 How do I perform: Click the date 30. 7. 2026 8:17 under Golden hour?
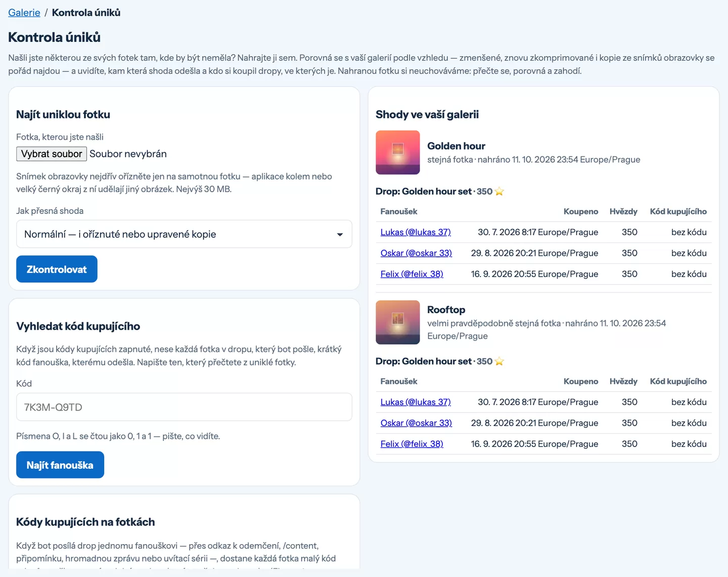(x=538, y=232)
